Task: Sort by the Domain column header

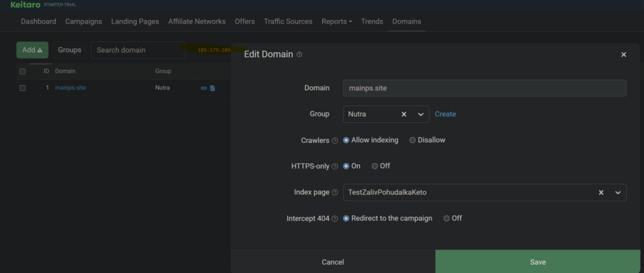Action: coord(65,71)
